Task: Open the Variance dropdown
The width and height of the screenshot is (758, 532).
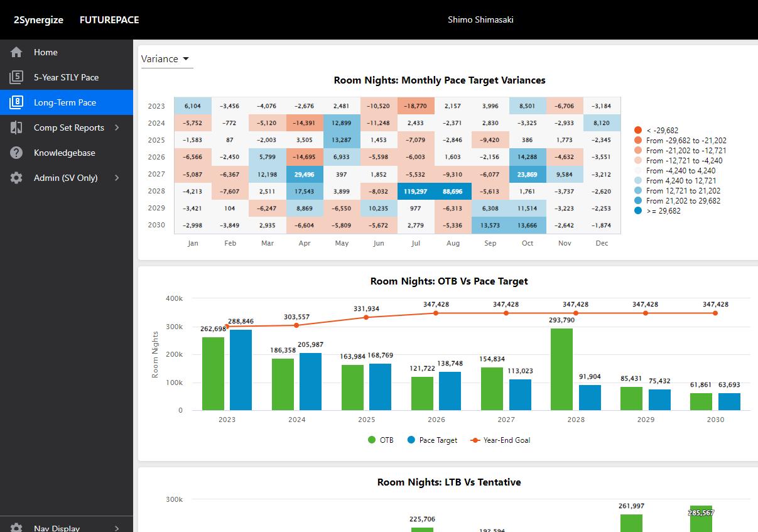Action: [166, 58]
